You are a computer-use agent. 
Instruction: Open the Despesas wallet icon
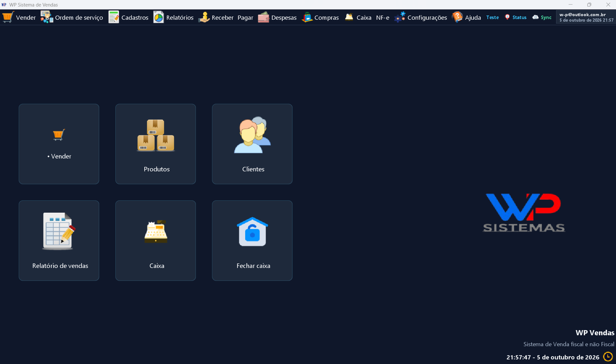[x=263, y=17]
